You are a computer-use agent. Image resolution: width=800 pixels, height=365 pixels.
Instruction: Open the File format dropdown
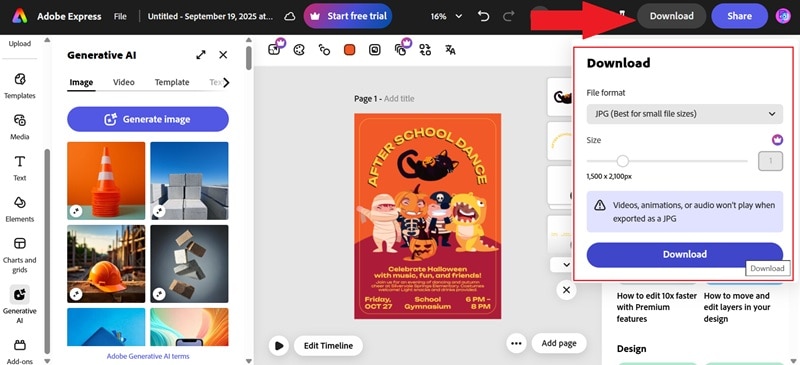(x=684, y=114)
